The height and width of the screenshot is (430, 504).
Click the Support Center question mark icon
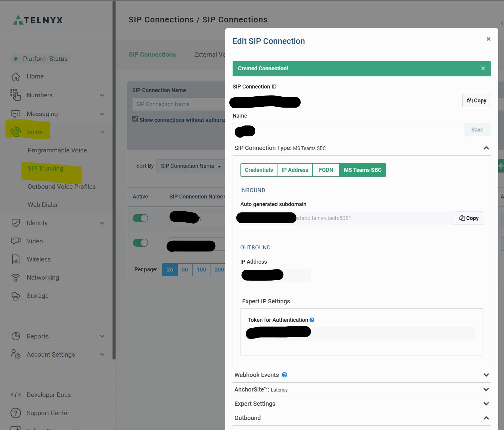point(16,413)
